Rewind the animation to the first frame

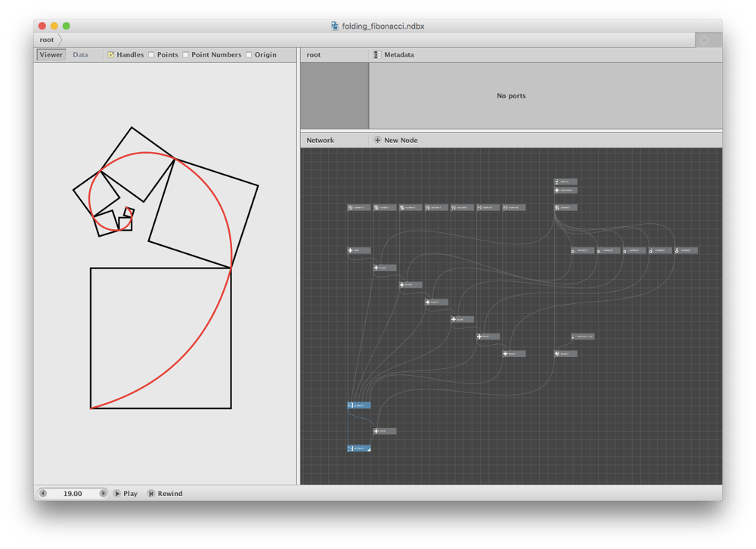pos(165,494)
